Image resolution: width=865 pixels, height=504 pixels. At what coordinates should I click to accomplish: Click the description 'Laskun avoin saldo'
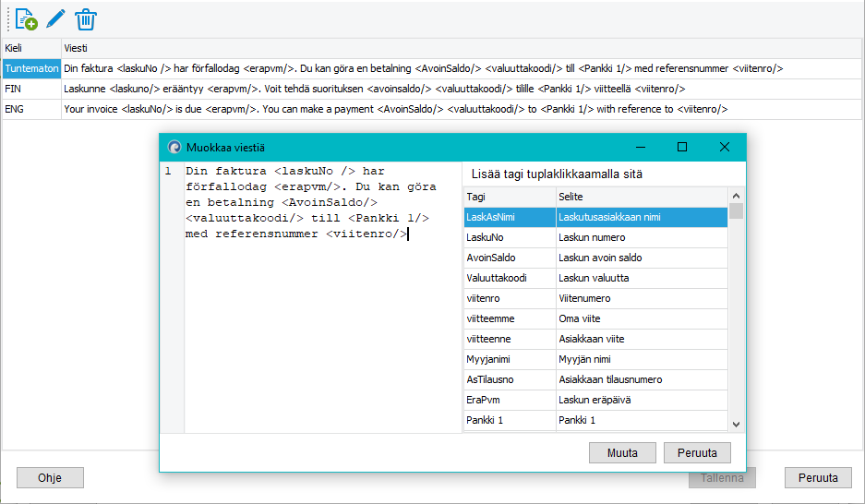[x=642, y=258]
